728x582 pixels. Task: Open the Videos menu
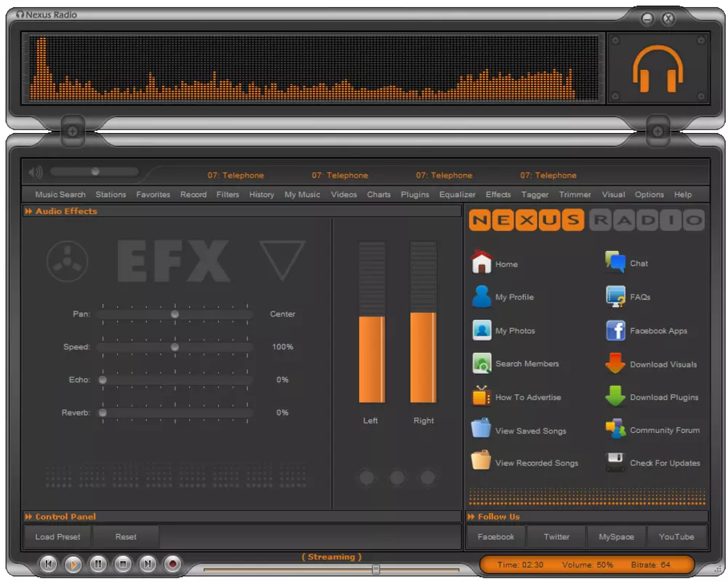(x=343, y=195)
